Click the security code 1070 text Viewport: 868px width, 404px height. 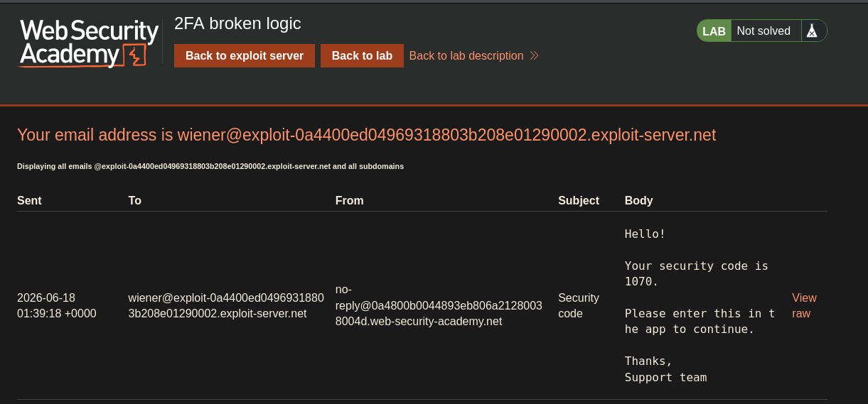pyautogui.click(x=697, y=274)
